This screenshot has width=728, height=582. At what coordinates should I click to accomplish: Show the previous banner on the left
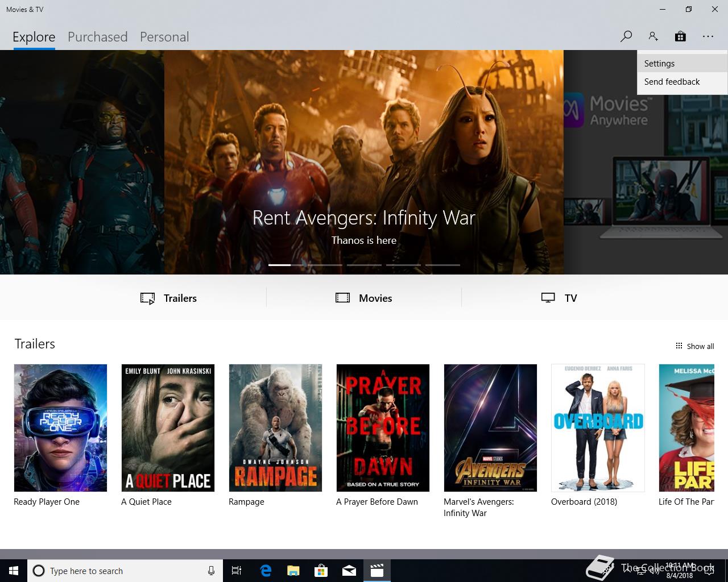point(82,162)
